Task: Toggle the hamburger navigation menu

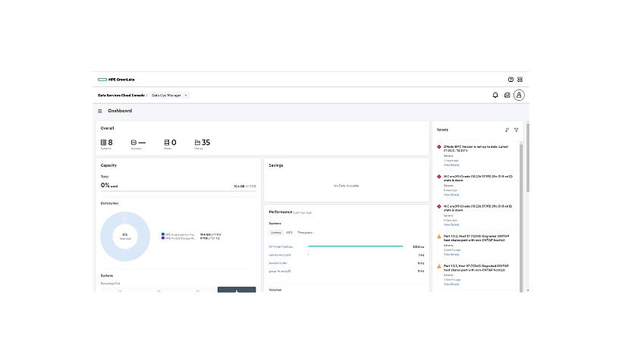Action: (x=100, y=111)
